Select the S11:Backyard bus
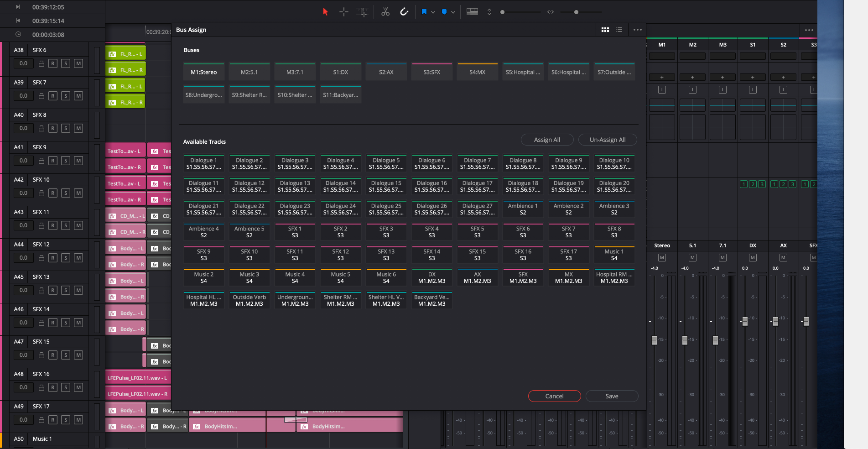Screen dimensions: 868x449 click(341, 95)
